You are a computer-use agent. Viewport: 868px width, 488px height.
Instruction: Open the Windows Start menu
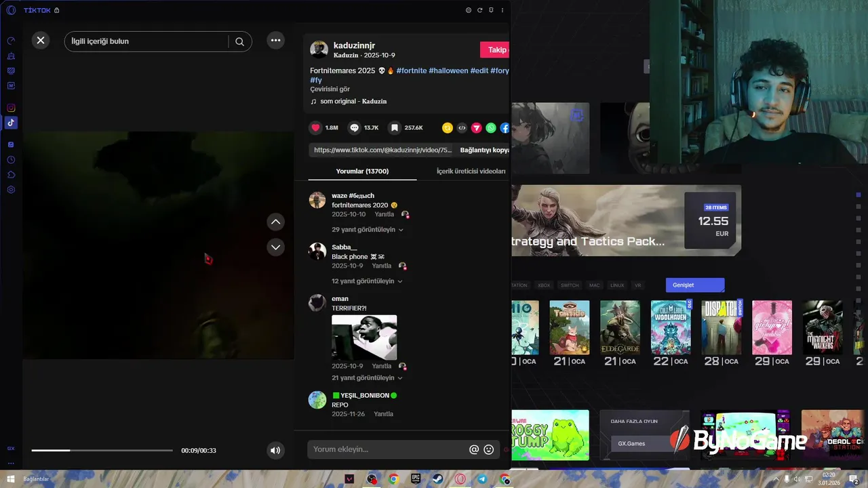(x=10, y=479)
